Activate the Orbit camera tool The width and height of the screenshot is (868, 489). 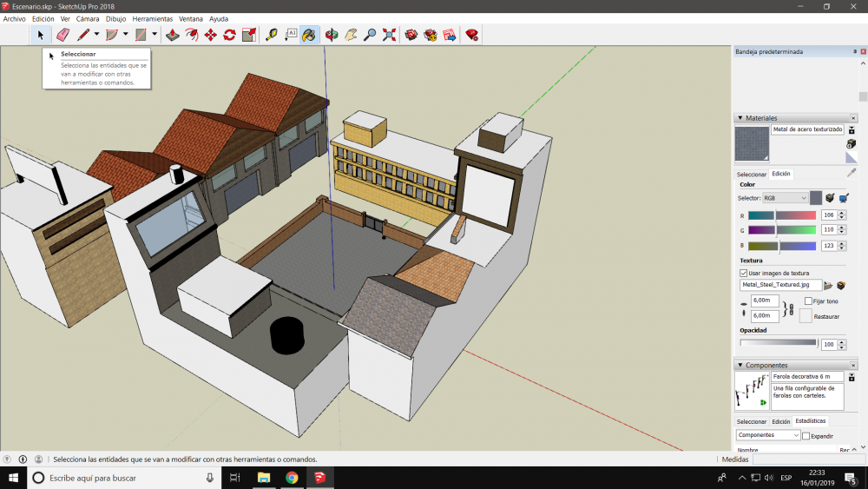click(332, 35)
